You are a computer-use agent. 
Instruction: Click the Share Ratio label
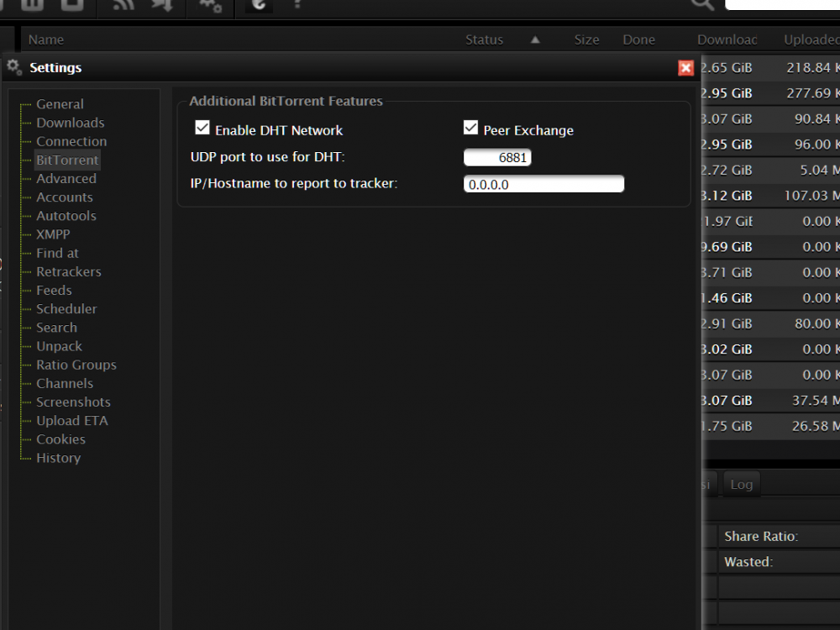[x=761, y=536]
